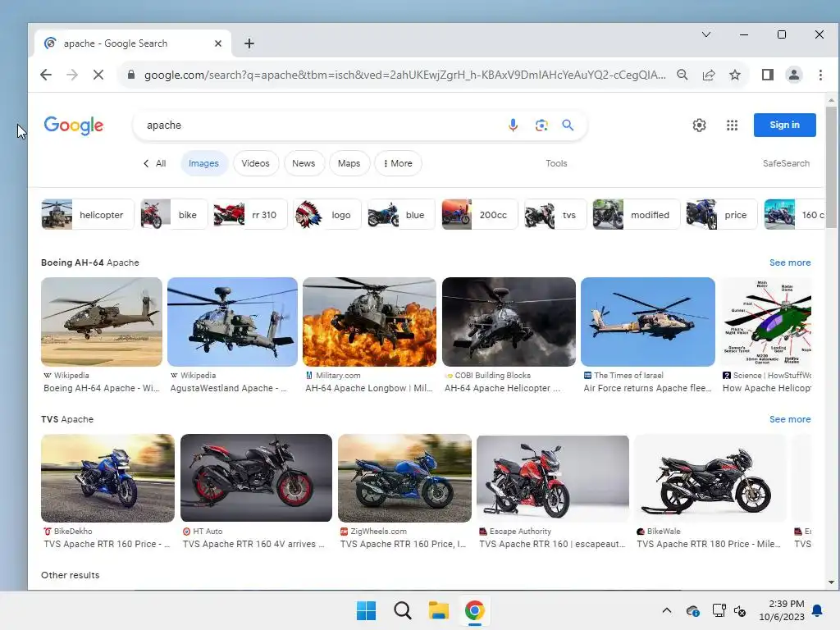Open the muted volume tray icon
The image size is (840, 630).
pyautogui.click(x=740, y=610)
